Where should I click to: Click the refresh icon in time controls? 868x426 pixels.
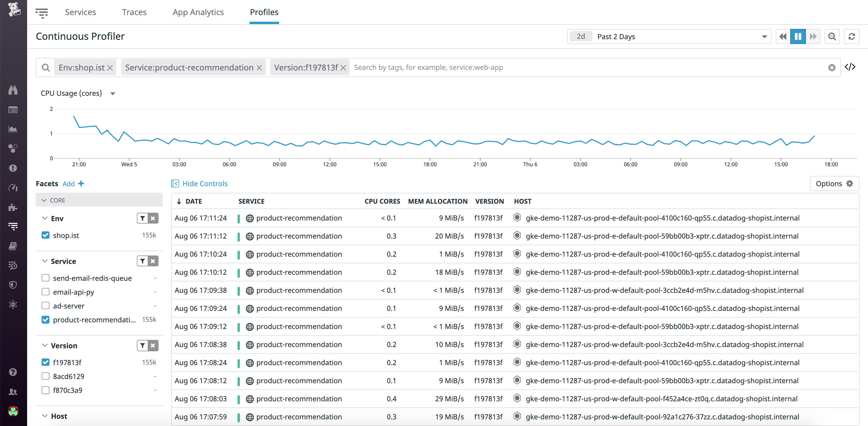coord(851,36)
